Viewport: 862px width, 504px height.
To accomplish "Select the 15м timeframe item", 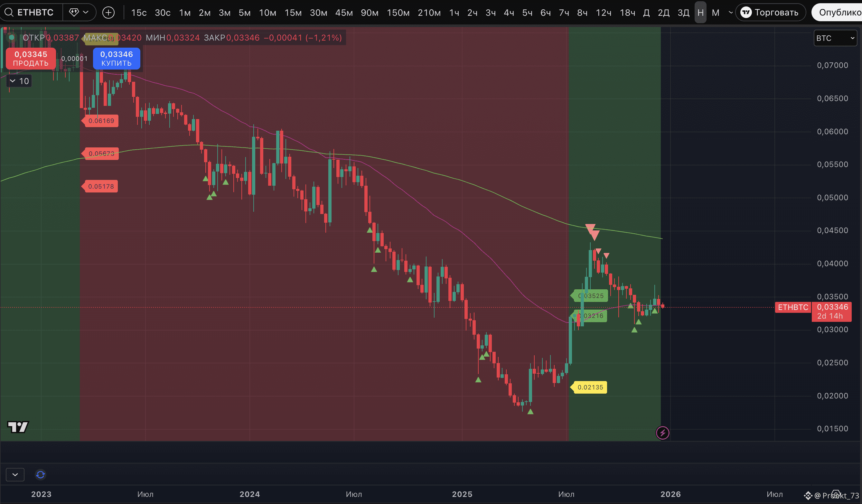I will click(293, 13).
